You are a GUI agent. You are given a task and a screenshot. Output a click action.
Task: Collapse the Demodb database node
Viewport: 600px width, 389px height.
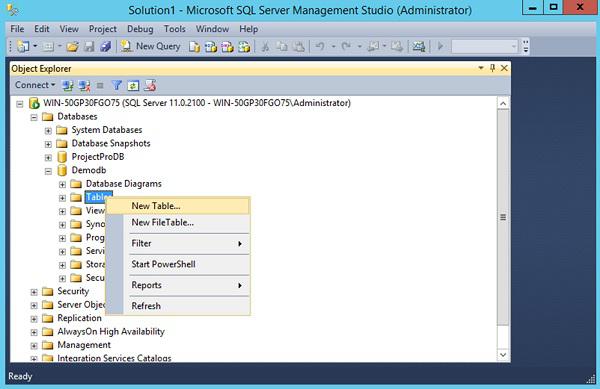click(x=48, y=171)
